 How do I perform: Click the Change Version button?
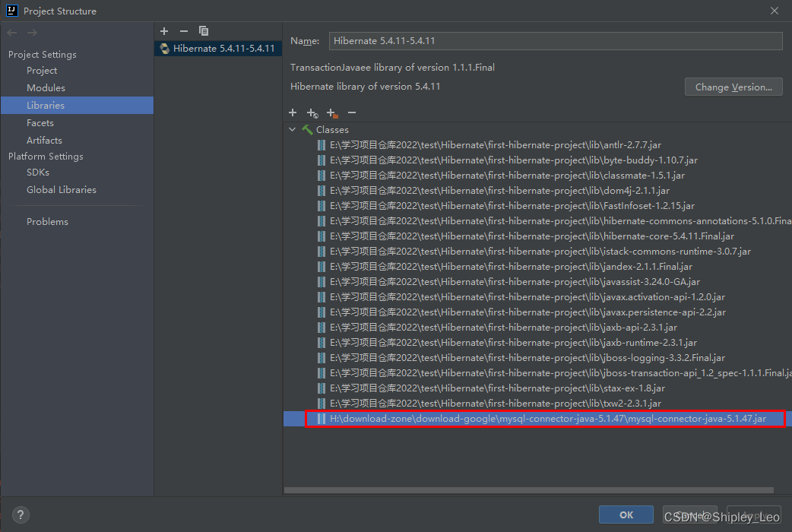[x=733, y=87]
